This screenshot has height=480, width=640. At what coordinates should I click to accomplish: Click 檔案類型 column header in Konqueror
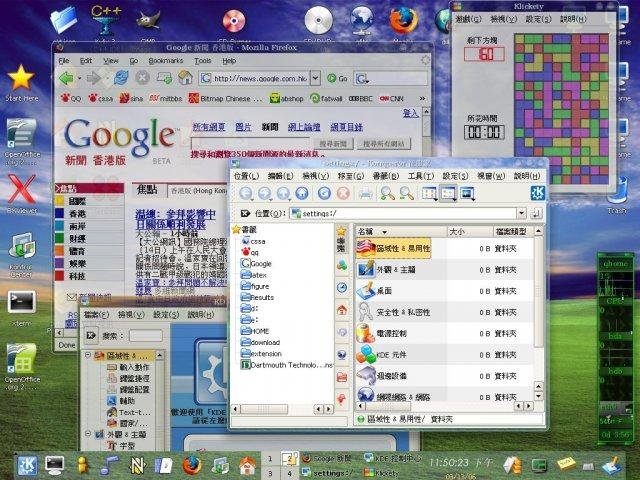point(513,231)
